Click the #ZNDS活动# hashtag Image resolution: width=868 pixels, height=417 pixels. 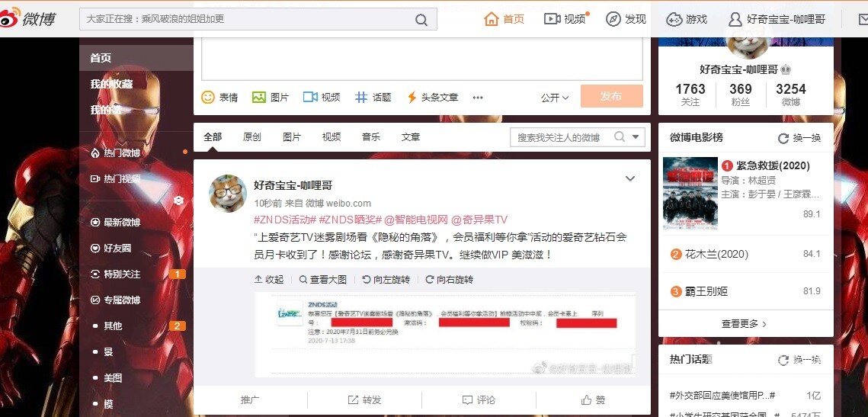[x=285, y=220]
